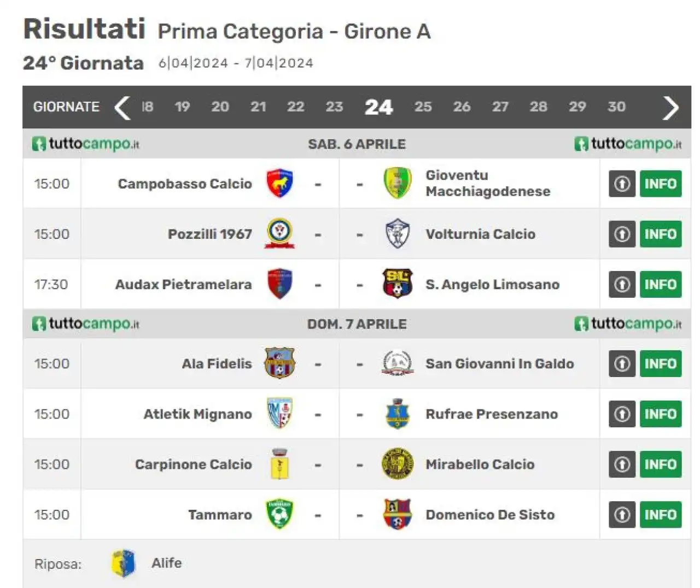
Task: Click the Gioventu Macchiagodenese team crest
Action: point(398,184)
